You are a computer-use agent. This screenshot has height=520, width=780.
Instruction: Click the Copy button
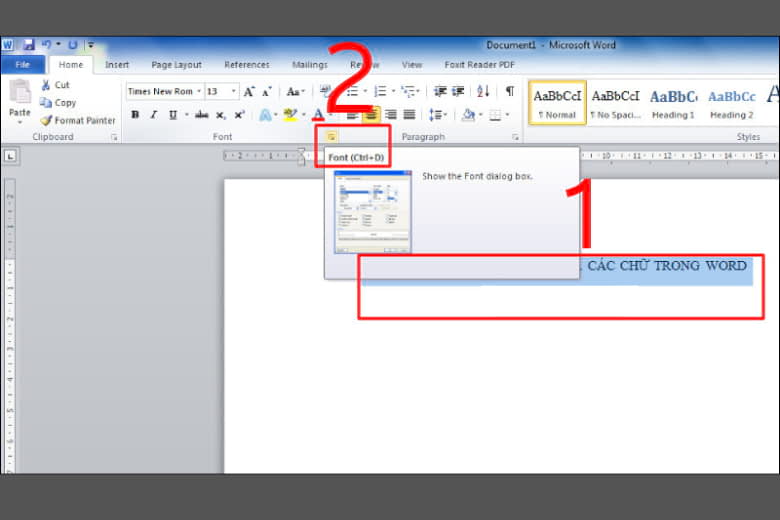(x=58, y=103)
